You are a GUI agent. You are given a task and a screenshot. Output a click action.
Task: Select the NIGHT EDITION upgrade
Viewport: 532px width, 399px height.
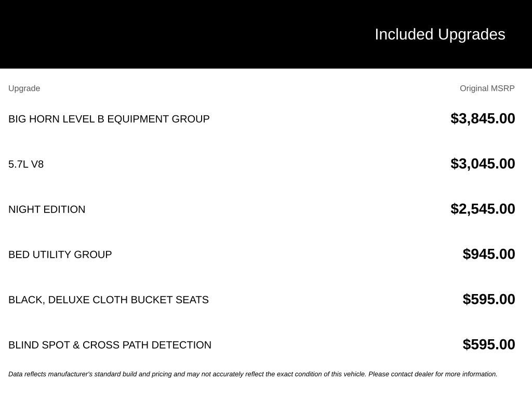(47, 209)
